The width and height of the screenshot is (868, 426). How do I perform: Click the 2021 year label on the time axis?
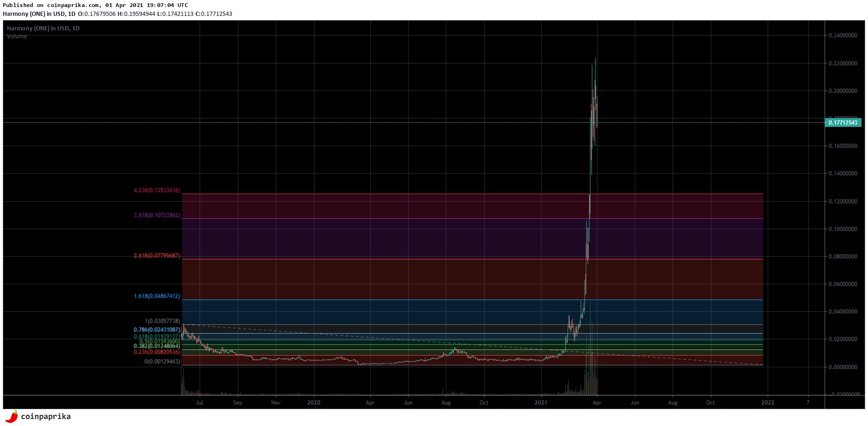point(541,403)
